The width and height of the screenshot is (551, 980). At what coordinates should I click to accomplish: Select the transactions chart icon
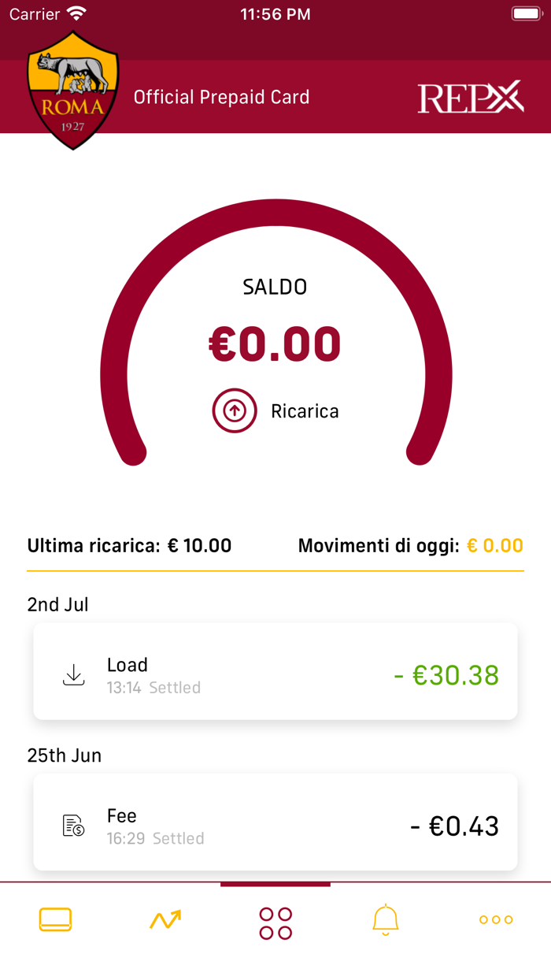[x=165, y=919]
